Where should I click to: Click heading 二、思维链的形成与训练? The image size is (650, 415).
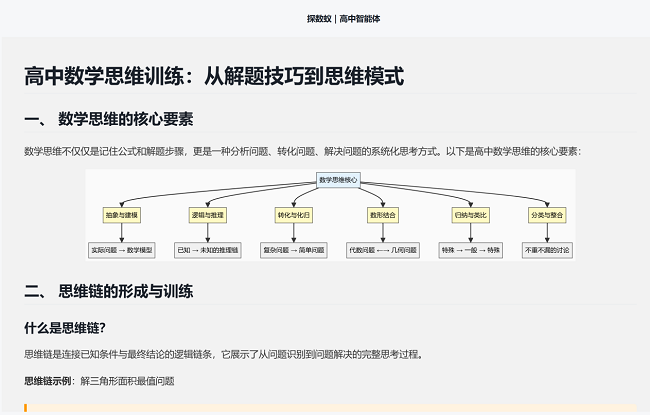(x=109, y=291)
